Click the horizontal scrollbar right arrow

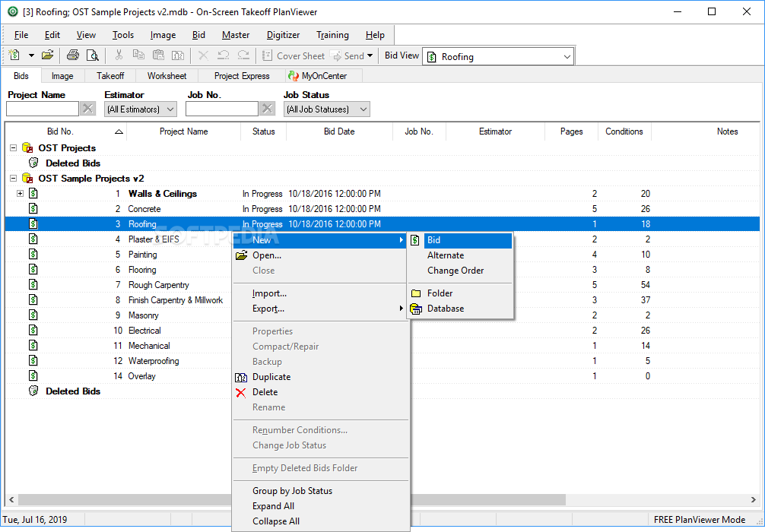pos(754,500)
